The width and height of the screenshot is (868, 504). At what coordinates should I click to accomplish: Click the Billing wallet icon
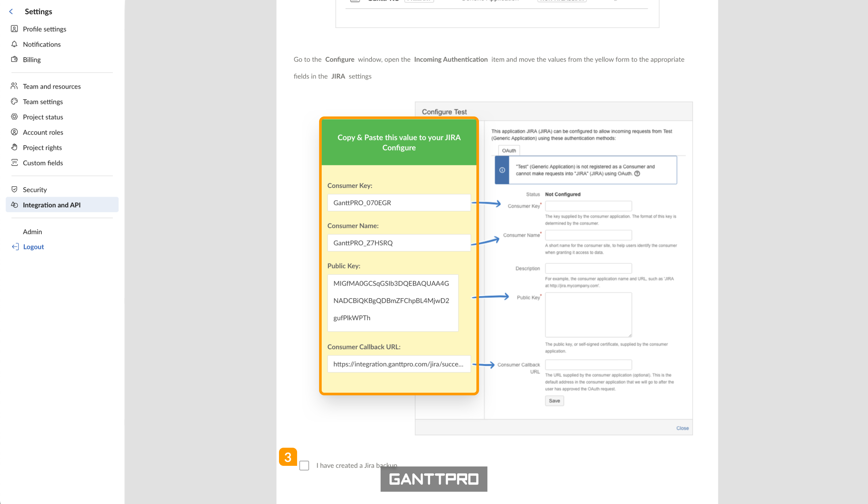14,59
